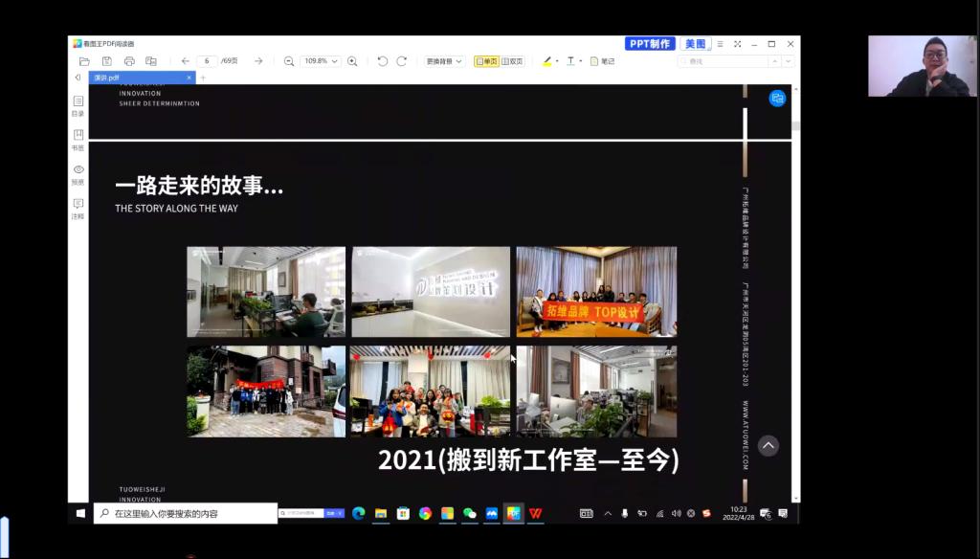
Task: Click the page number input field
Action: click(x=206, y=61)
